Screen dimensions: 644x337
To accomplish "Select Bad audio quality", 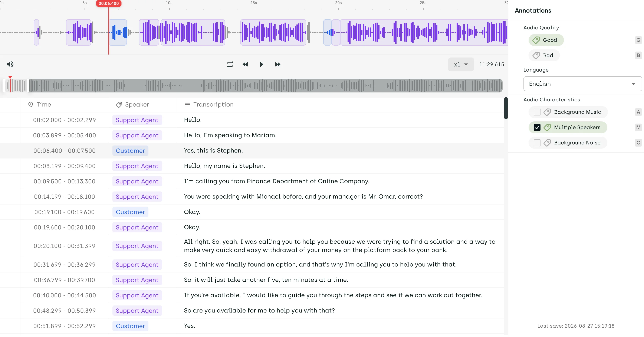I will [x=544, y=55].
